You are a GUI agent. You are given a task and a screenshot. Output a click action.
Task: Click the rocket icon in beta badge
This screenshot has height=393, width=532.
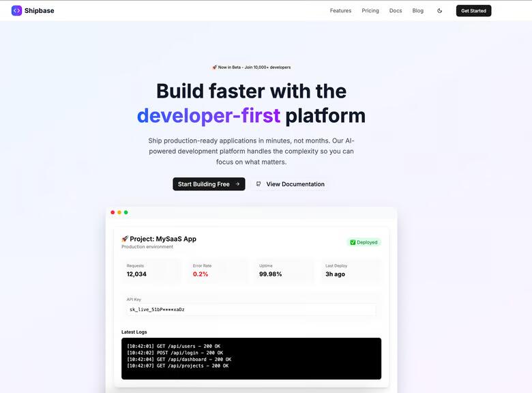214,67
